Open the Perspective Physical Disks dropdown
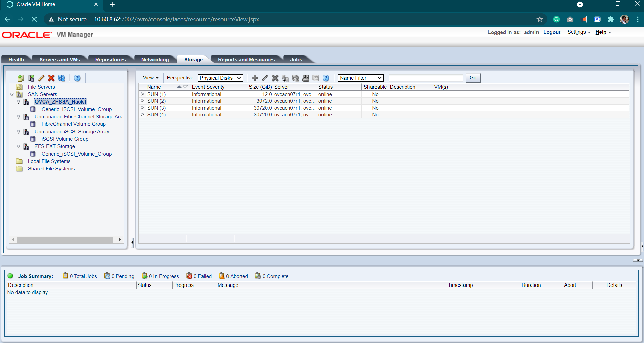644x343 pixels. [x=220, y=78]
